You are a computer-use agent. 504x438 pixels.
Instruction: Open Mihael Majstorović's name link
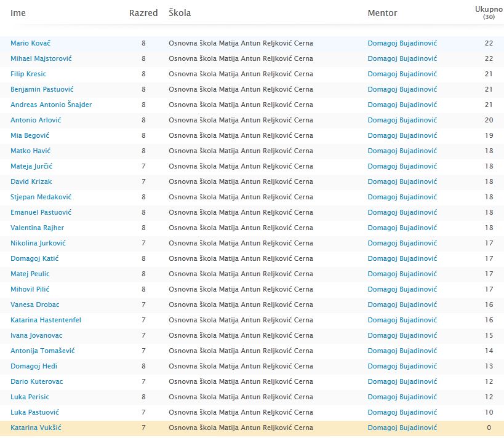coord(41,58)
